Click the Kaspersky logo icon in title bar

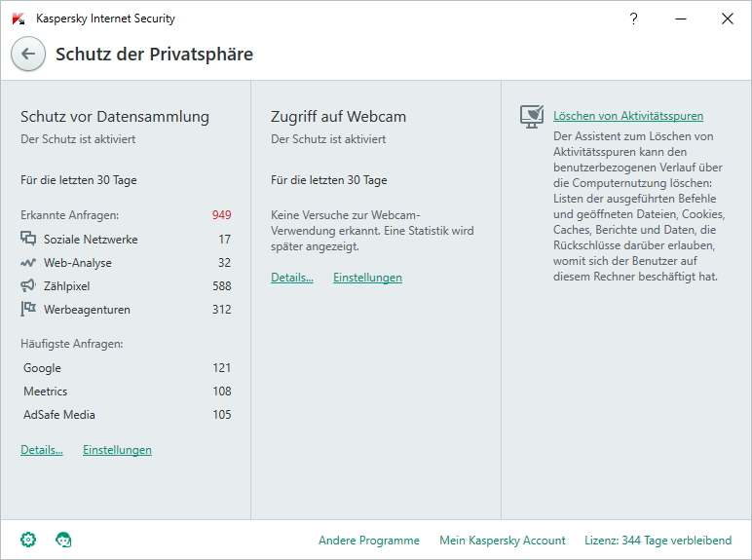[x=19, y=19]
